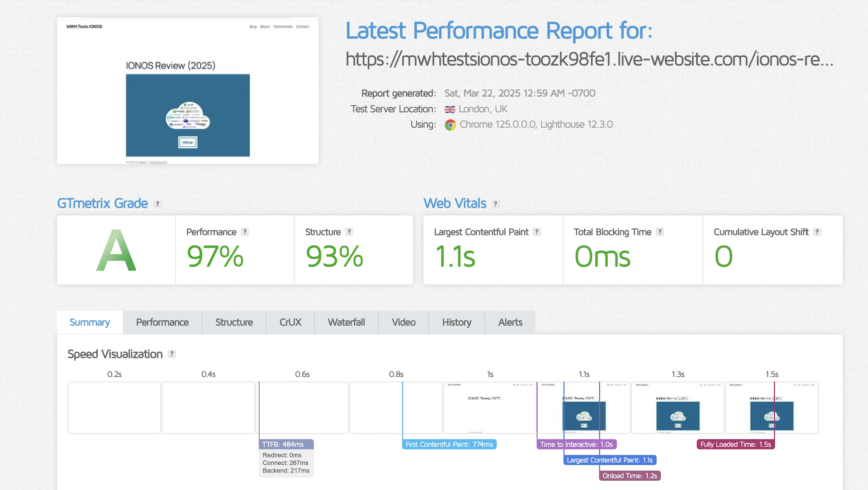This screenshot has height=490, width=868.
Task: Click Cumulative Layout Shift help icon
Action: tap(817, 232)
